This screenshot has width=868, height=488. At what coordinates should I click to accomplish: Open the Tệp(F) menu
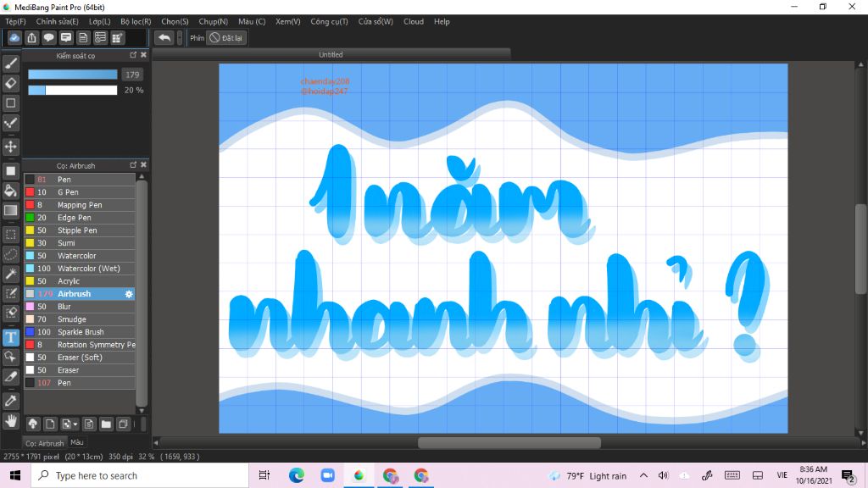(15, 21)
